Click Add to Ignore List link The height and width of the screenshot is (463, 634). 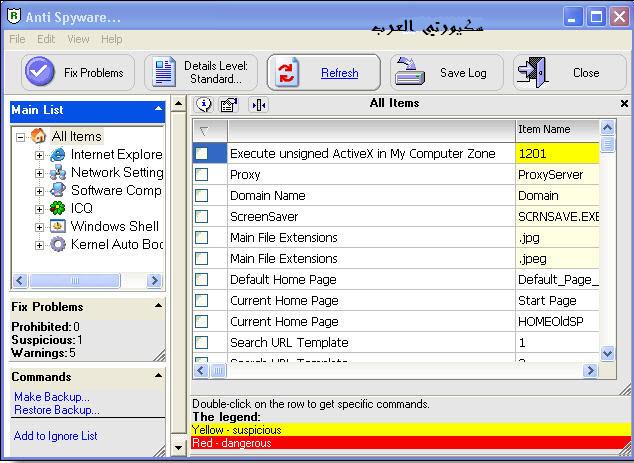point(55,436)
